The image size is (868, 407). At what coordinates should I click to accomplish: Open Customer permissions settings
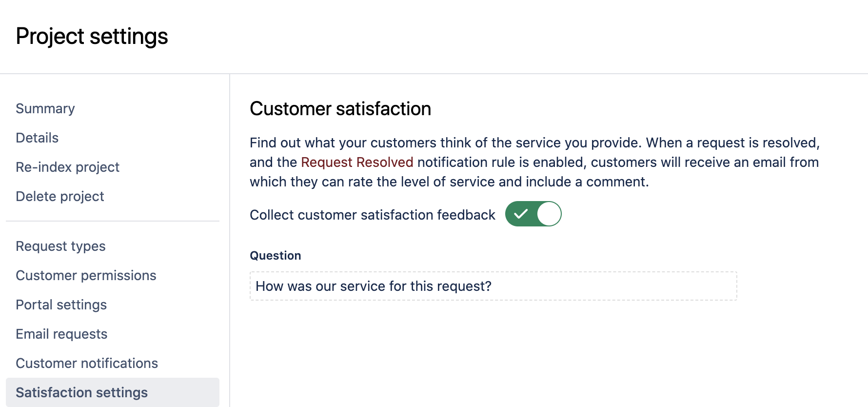pyautogui.click(x=86, y=275)
